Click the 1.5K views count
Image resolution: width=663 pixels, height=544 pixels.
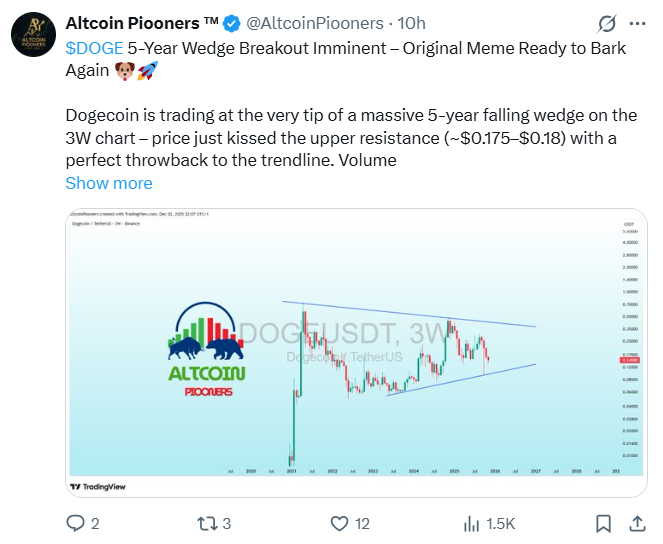[x=500, y=523]
